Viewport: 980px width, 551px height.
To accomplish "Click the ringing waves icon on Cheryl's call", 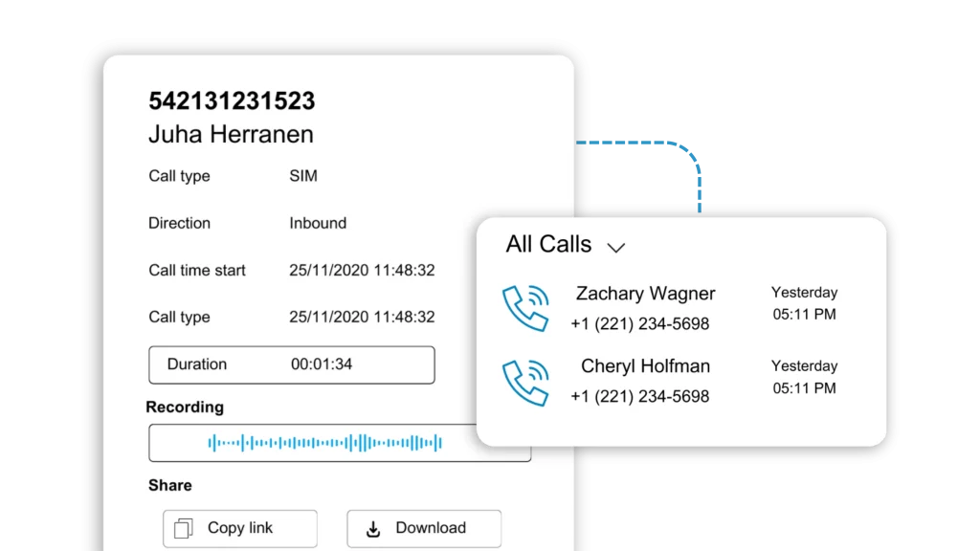I will (x=525, y=380).
